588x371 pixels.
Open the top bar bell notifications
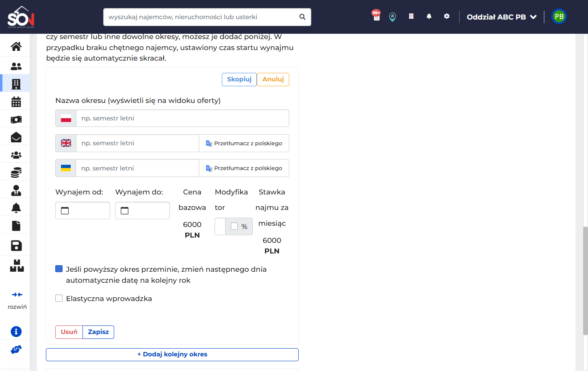pos(429,16)
